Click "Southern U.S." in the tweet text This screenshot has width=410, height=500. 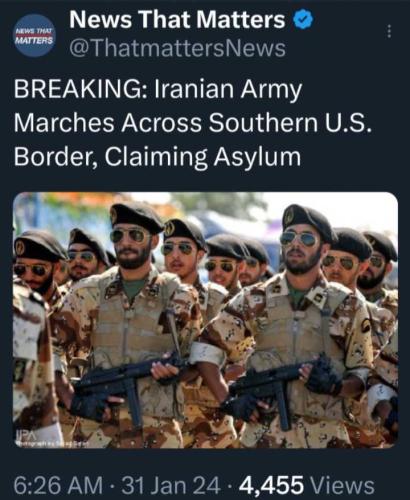click(290, 122)
